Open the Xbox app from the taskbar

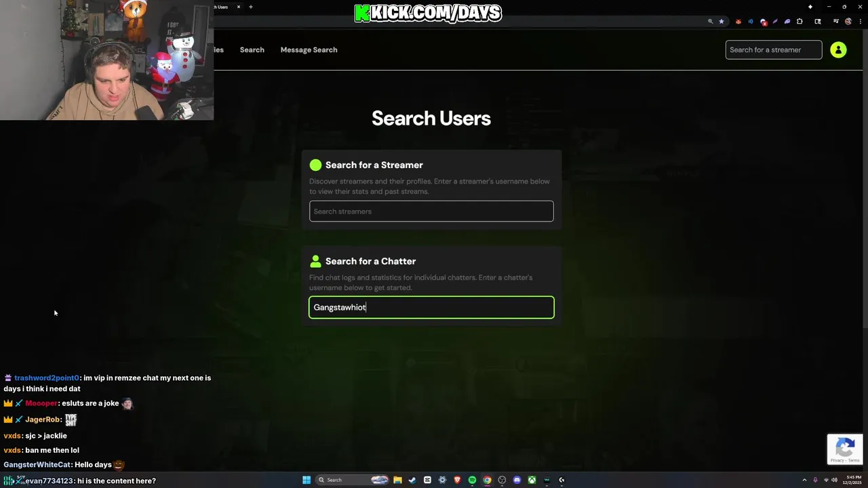point(532,480)
